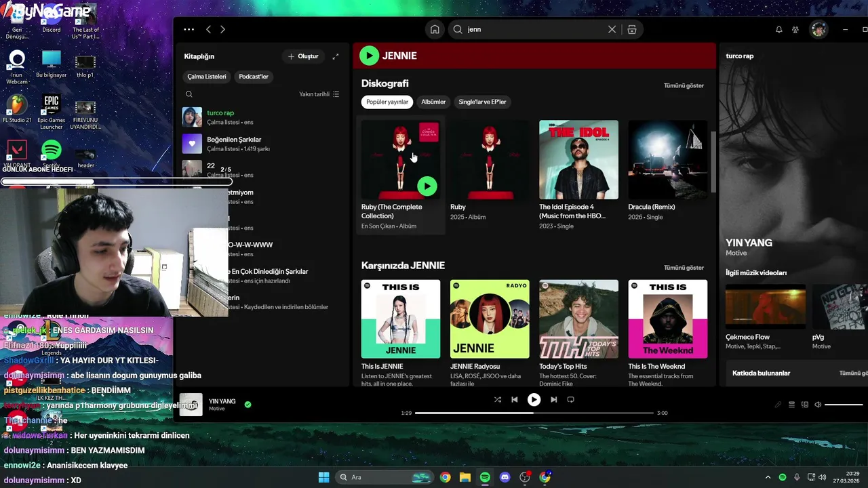Go back with the left arrow
Viewport: 868px width, 488px height.
click(x=208, y=29)
